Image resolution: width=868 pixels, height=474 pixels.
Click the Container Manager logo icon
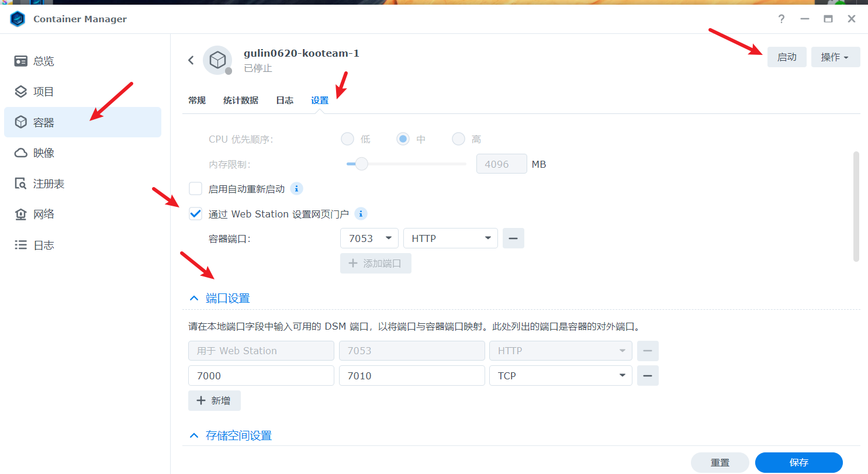click(x=18, y=18)
